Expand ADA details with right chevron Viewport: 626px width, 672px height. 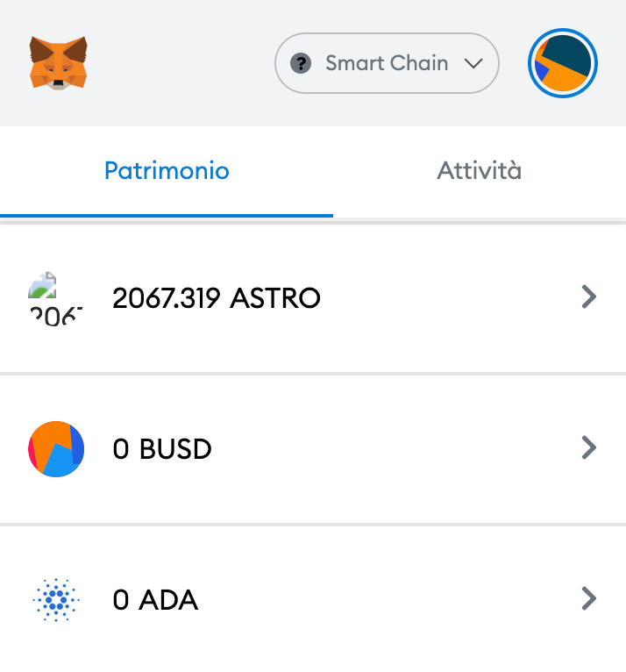pos(589,598)
